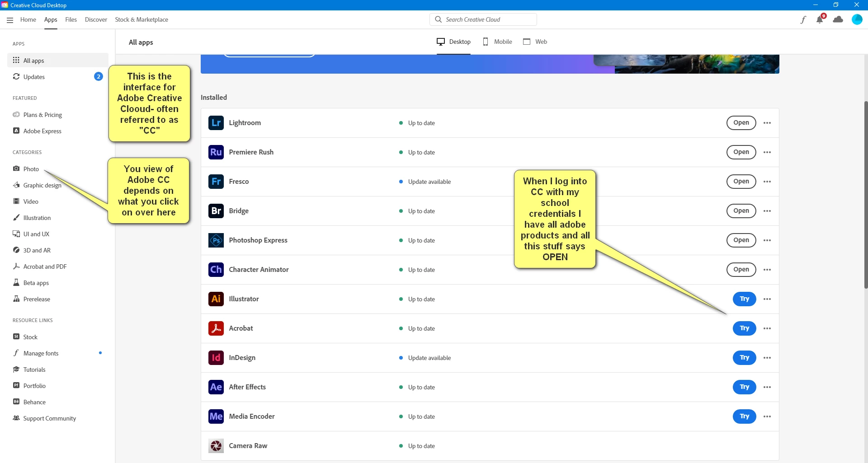Screen dimensions: 868x463
Task: Open Stock & Marketplace tab
Action: [x=142, y=19]
